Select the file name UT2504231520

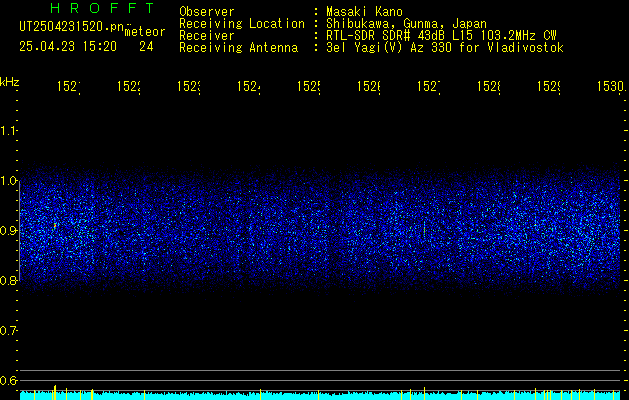(x=72, y=27)
